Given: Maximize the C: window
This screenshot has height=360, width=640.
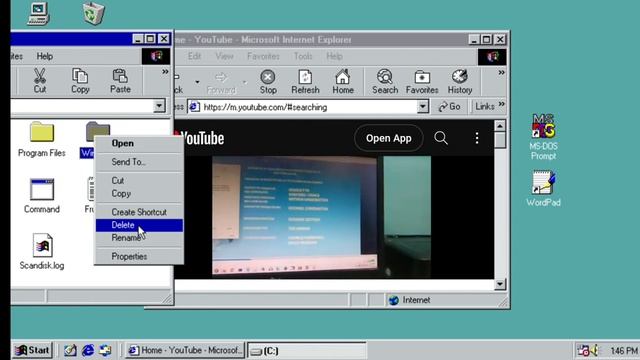Looking at the screenshot, I should pos(151,39).
